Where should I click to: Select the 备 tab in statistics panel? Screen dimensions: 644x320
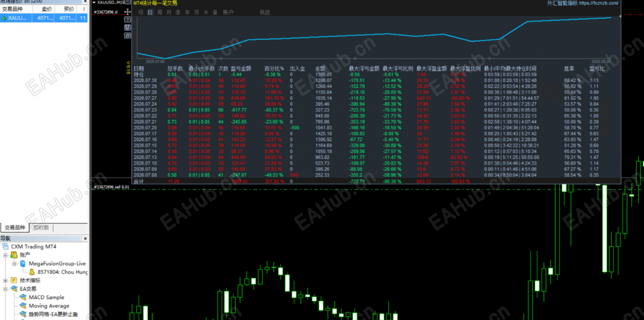click(x=215, y=12)
